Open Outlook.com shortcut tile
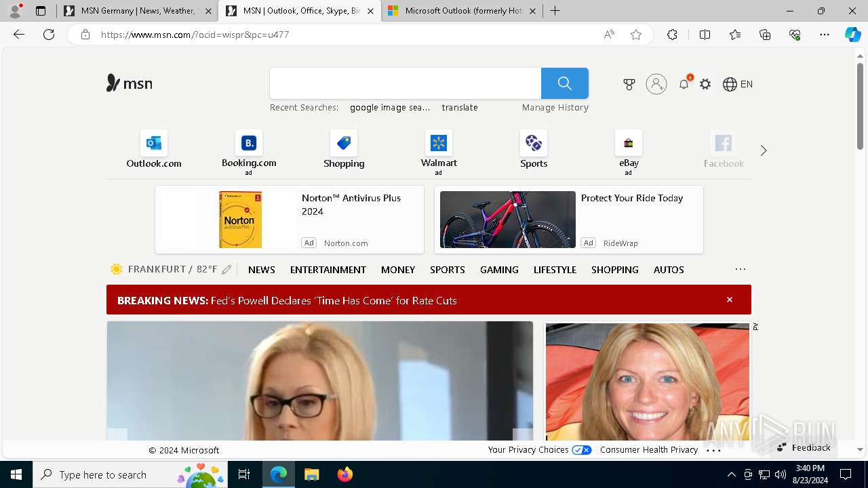 (x=154, y=150)
